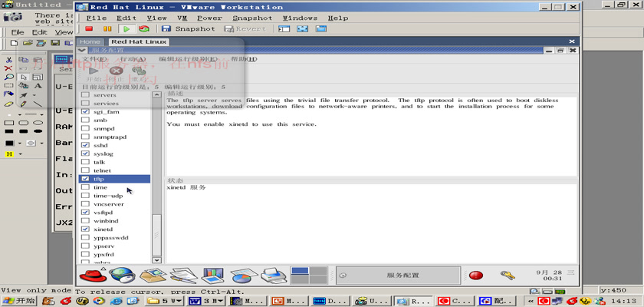The height and width of the screenshot is (307, 644).
Task: Toggle the sgi_fam service checkbox
Action: click(x=85, y=112)
